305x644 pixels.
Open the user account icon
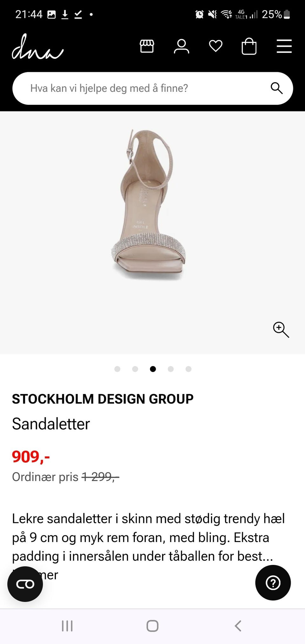[x=181, y=46]
